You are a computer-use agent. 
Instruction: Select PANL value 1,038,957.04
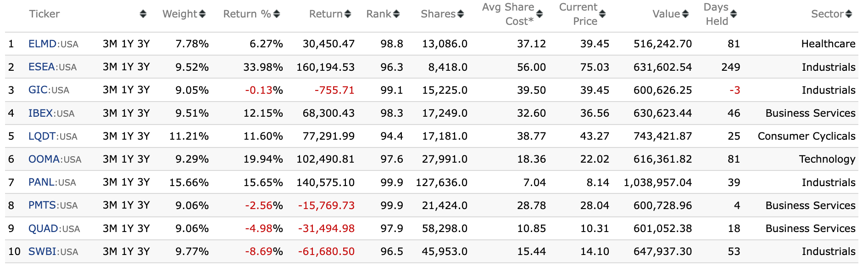pos(657,182)
